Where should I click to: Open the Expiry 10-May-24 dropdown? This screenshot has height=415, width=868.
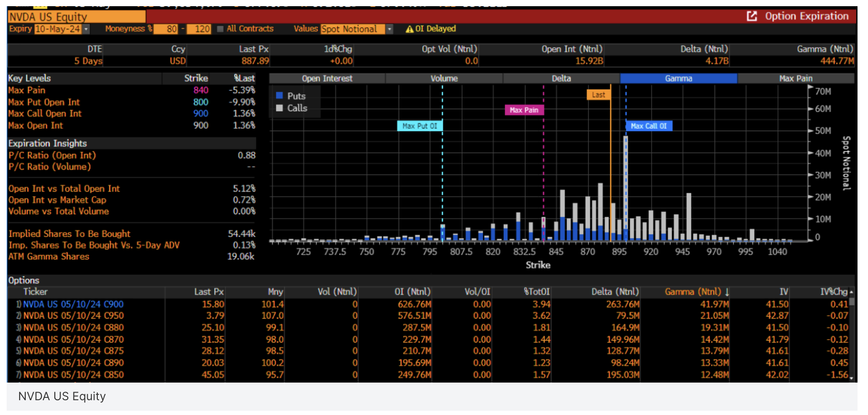pos(86,29)
